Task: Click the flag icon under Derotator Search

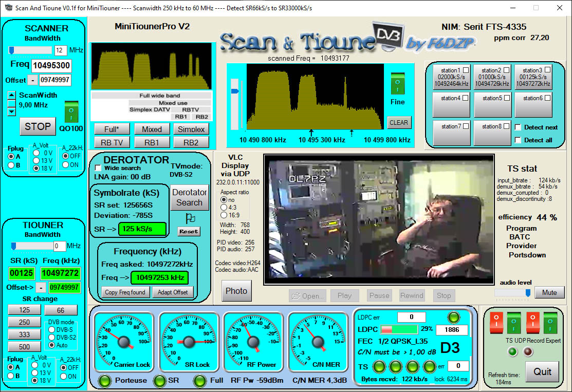Action: (190, 218)
